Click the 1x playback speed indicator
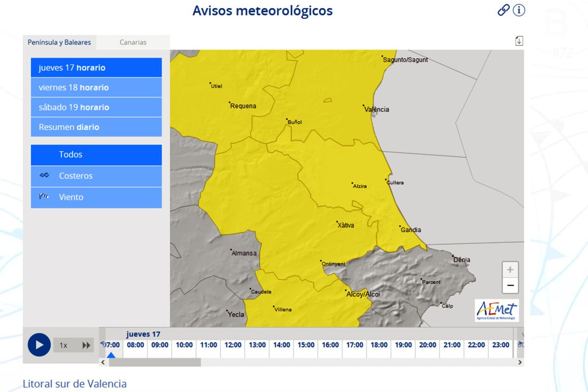 (x=63, y=345)
